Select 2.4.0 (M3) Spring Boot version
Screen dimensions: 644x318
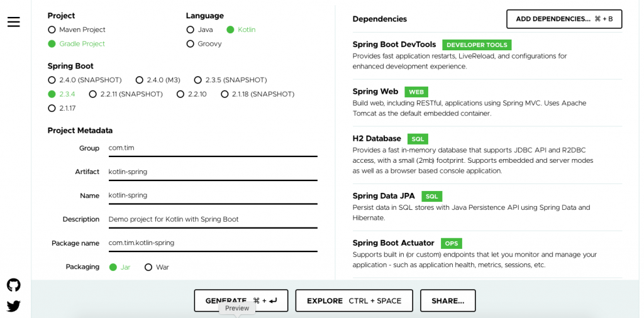coord(139,80)
